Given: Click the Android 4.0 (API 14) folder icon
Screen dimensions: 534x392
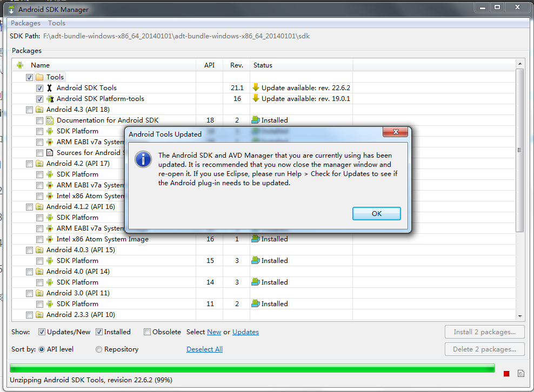Looking at the screenshot, I should pyautogui.click(x=39, y=272).
